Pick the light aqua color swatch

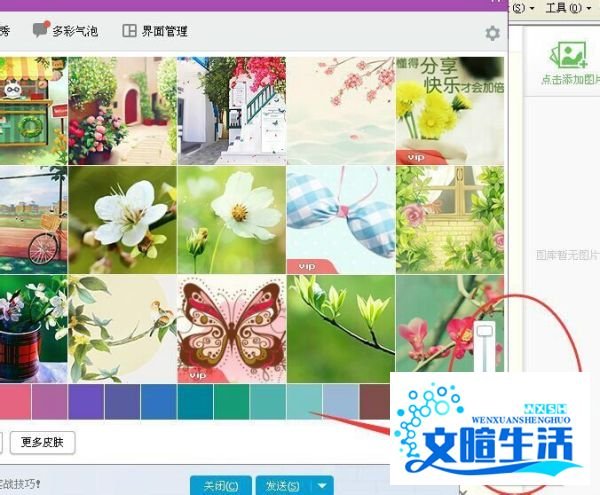pos(305,402)
